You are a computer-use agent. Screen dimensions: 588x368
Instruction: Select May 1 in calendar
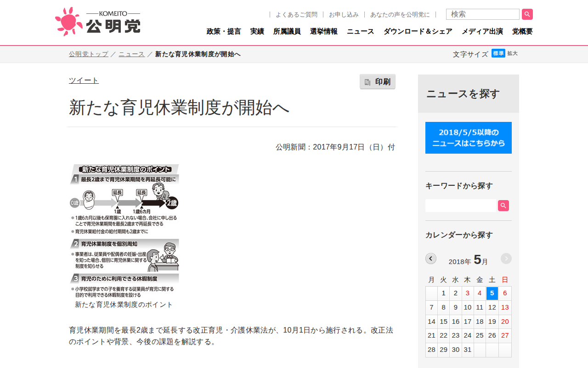click(x=443, y=293)
